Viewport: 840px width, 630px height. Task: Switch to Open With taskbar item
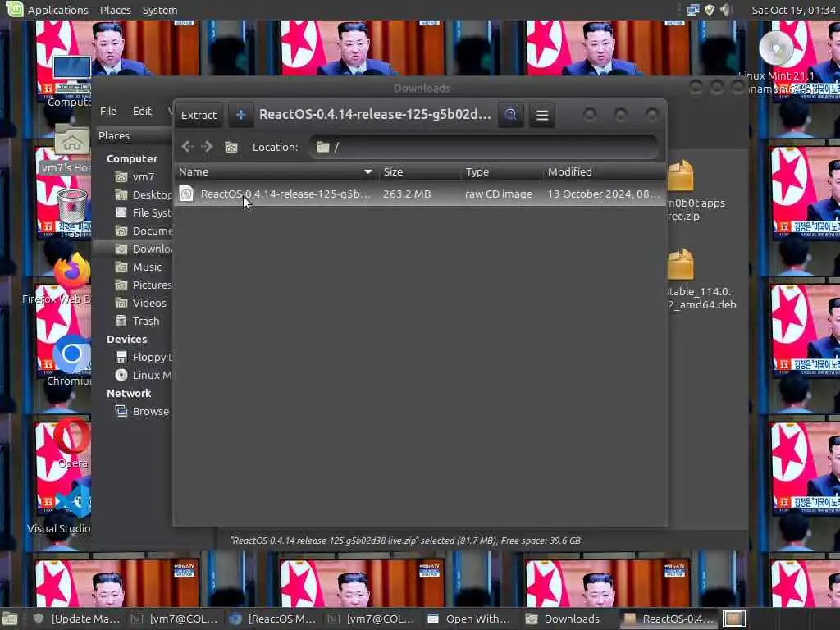[x=470, y=619]
